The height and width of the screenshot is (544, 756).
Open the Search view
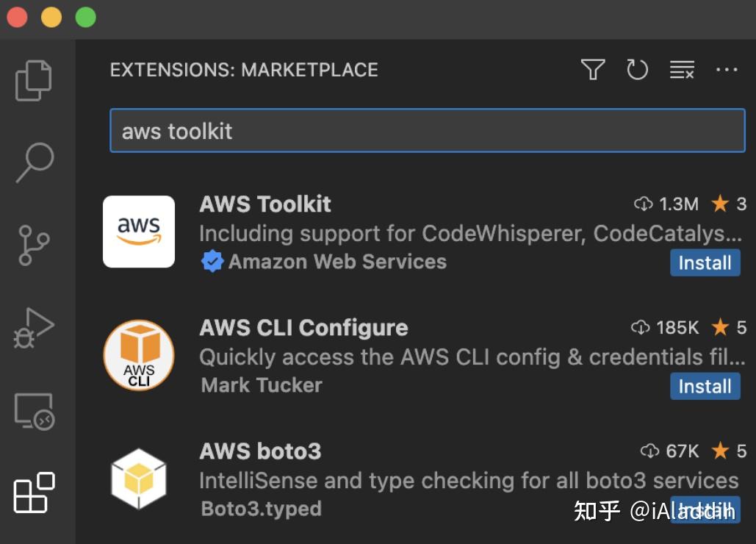tap(35, 162)
